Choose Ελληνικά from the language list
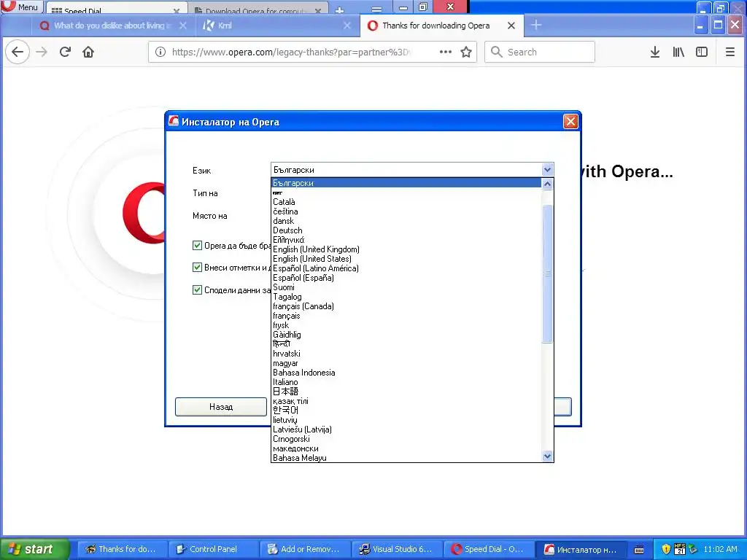Screen dimensions: 747x560 [x=406, y=240]
